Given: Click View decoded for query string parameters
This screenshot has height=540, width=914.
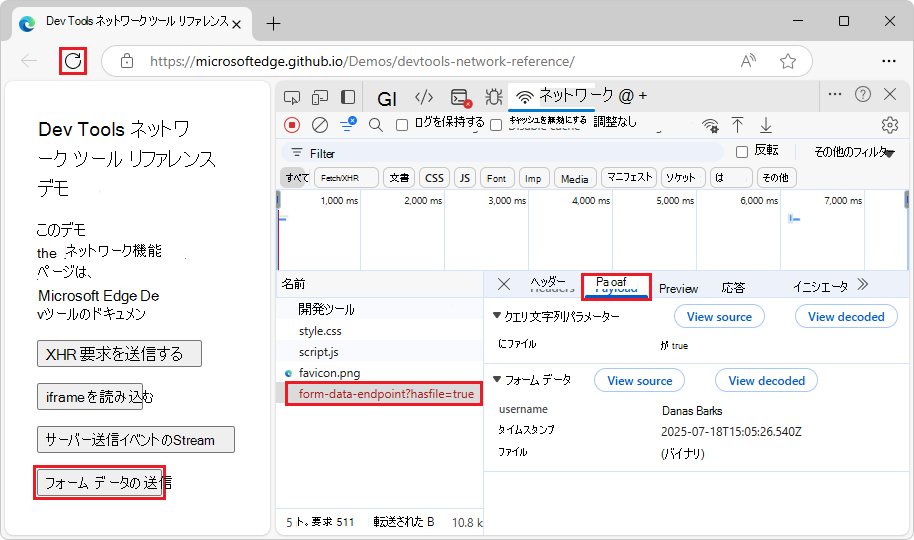Looking at the screenshot, I should point(846,317).
